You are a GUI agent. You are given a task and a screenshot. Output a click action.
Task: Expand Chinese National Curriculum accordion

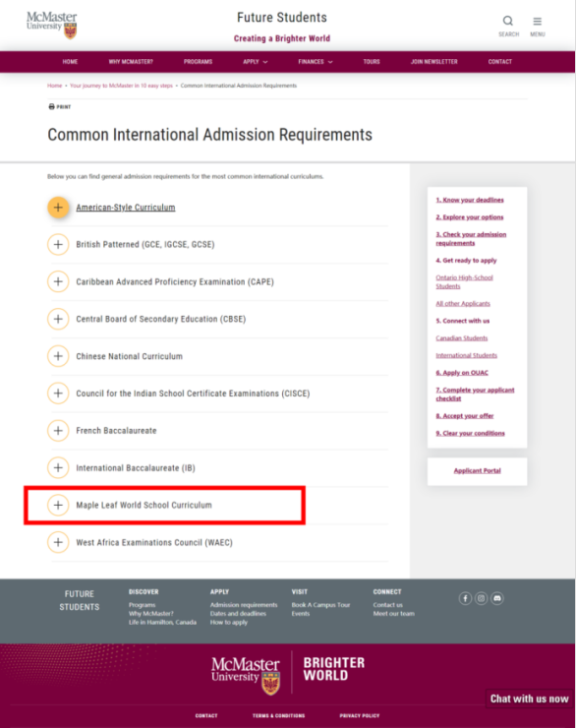(115, 356)
